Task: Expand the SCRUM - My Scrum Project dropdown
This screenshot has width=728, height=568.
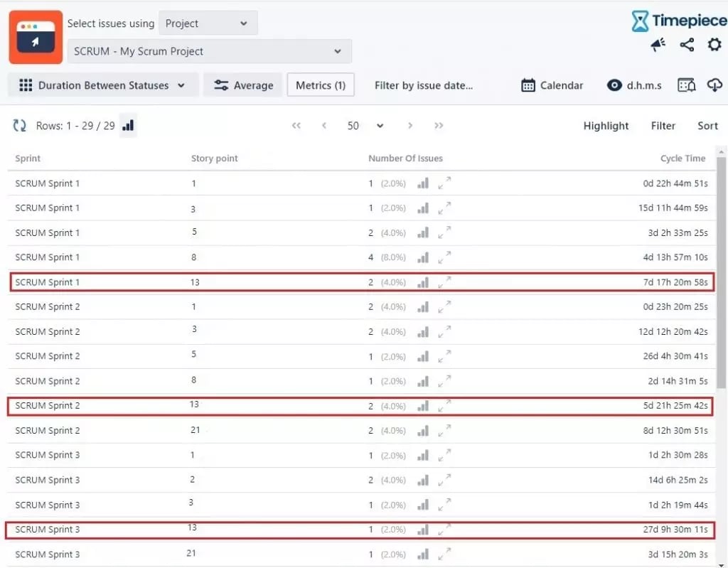Action: tap(209, 51)
